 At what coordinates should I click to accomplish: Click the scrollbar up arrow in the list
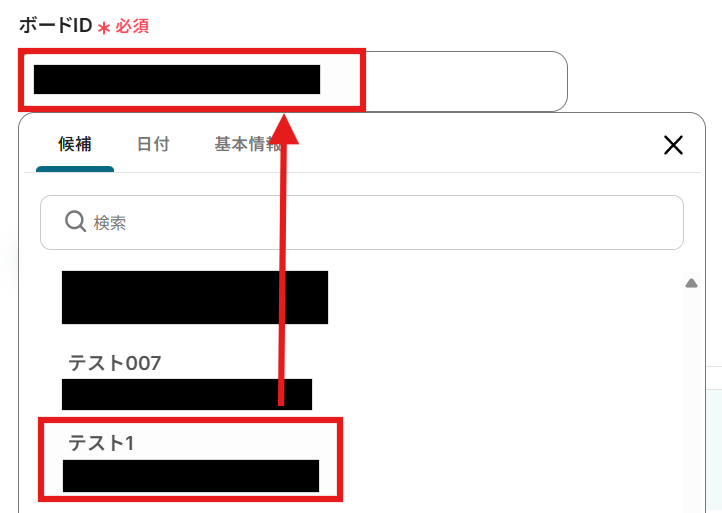click(x=691, y=283)
